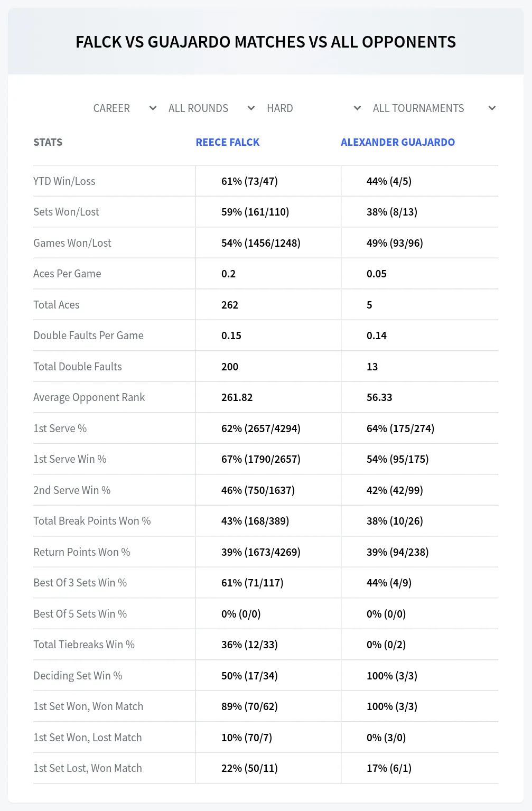Expand the ALL TOURNAMENTS filter

(x=434, y=108)
